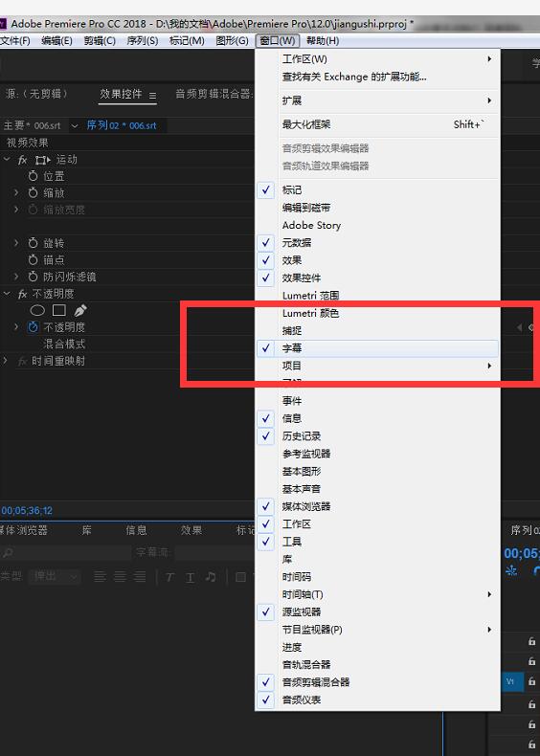
Task: Toggle the checked 字幕 menu entry
Action: [378, 348]
